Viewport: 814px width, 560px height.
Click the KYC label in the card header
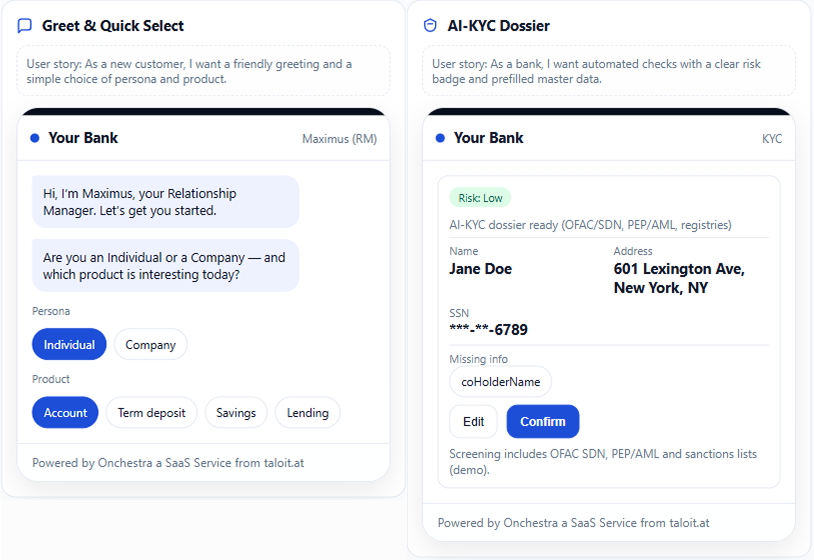[x=772, y=139]
